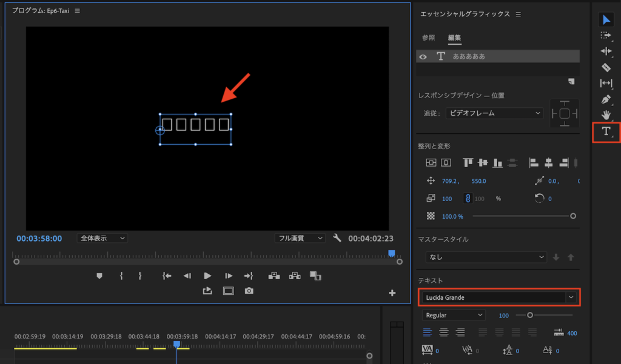Click the Lift icon in the transport controls
This screenshot has height=364, width=621.
click(x=274, y=276)
